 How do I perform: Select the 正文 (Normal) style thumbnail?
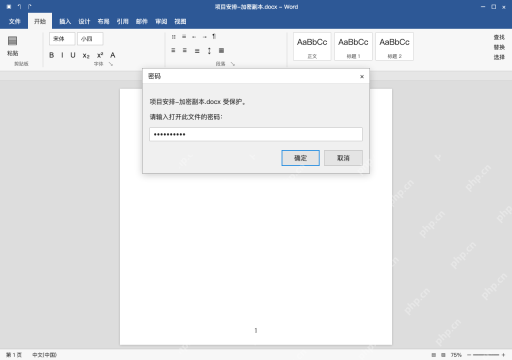point(312,46)
